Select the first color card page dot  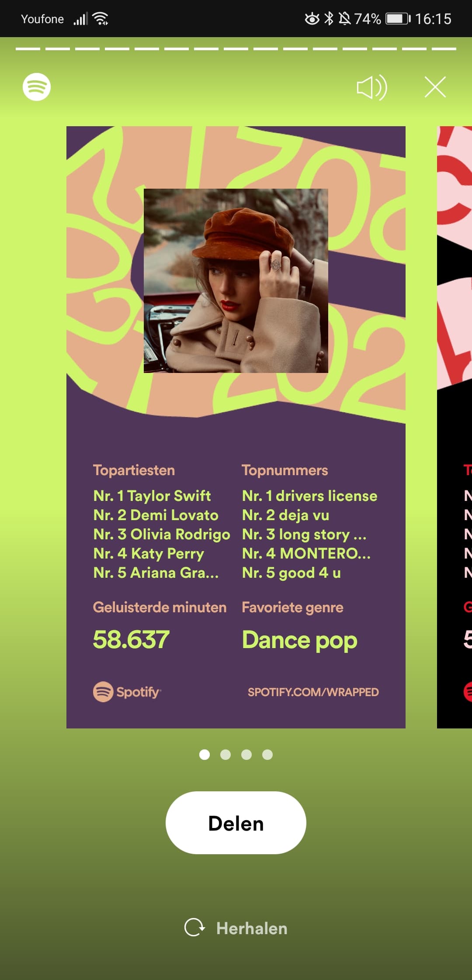pyautogui.click(x=205, y=755)
